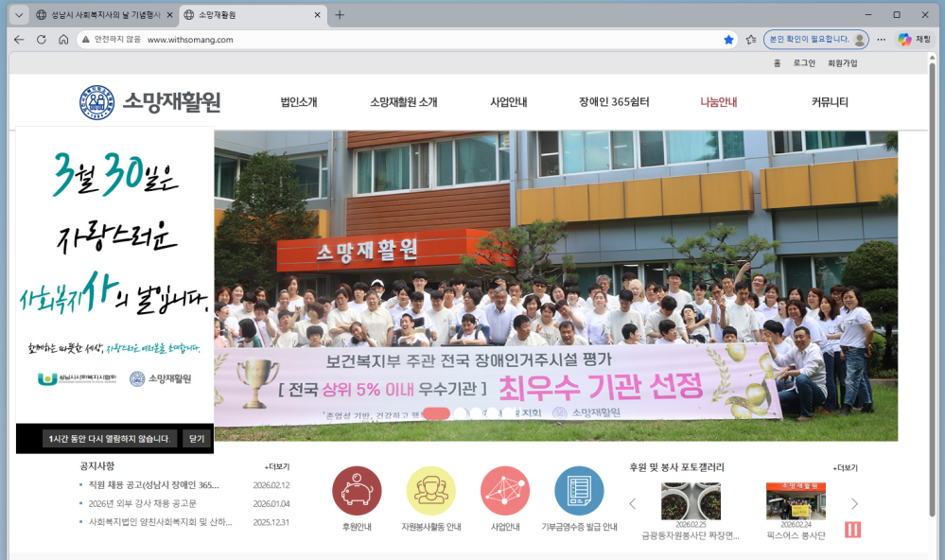Click the not-secure warning icon in address bar
Screen dimensions: 945x560
(x=86, y=39)
